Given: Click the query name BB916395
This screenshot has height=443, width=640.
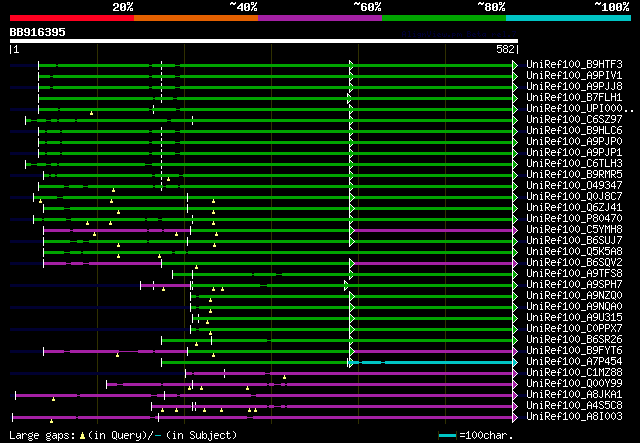Looking at the screenshot, I should 38,32.
